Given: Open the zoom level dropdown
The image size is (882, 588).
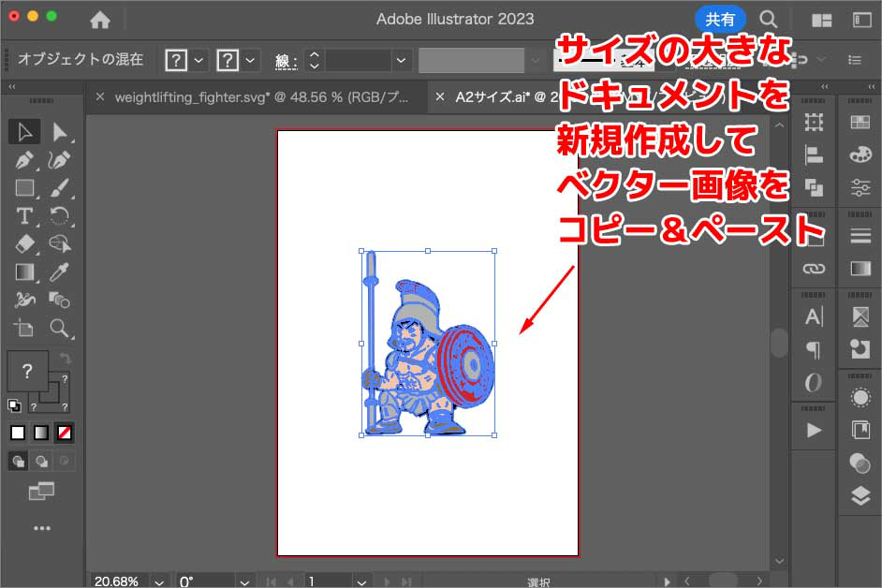Looking at the screenshot, I should pyautogui.click(x=158, y=581).
